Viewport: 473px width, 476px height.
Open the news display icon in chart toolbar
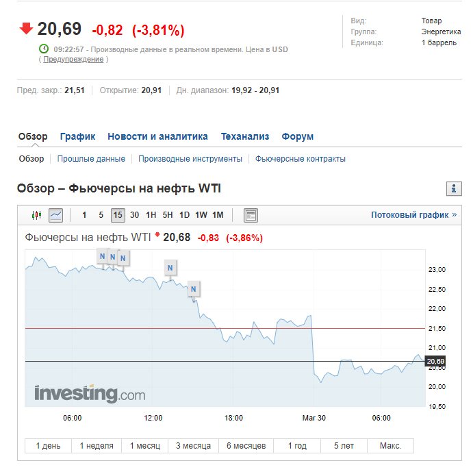coord(251,215)
